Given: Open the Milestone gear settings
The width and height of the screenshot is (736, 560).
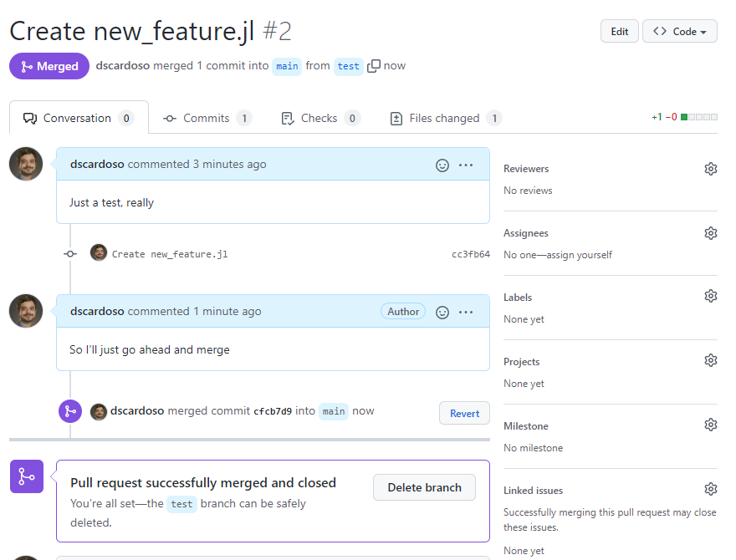Looking at the screenshot, I should tap(710, 425).
